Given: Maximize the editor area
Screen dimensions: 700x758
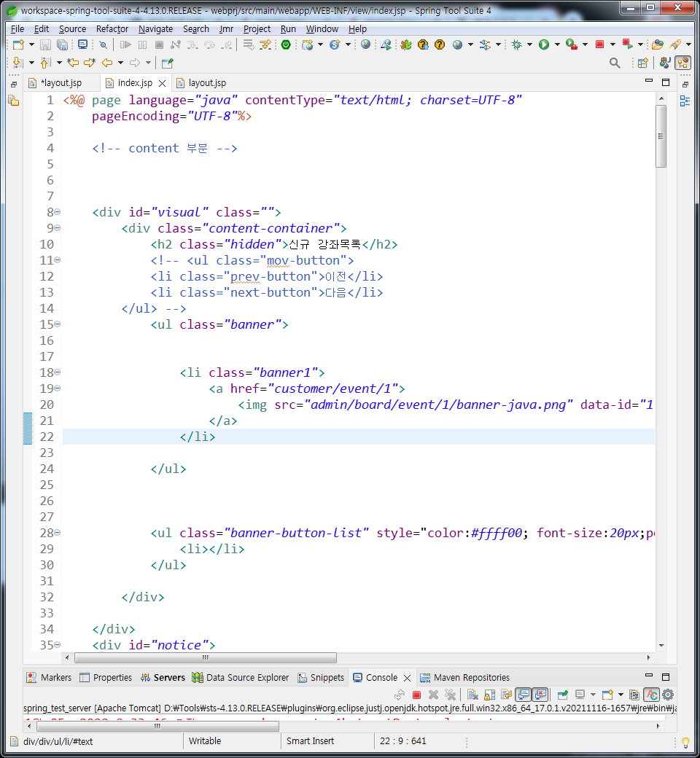Looking at the screenshot, I should pos(666,82).
